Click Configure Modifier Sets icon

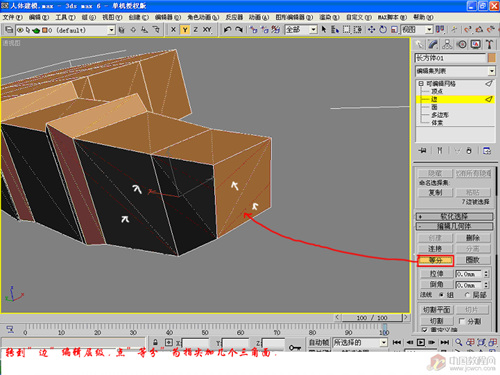point(487,151)
